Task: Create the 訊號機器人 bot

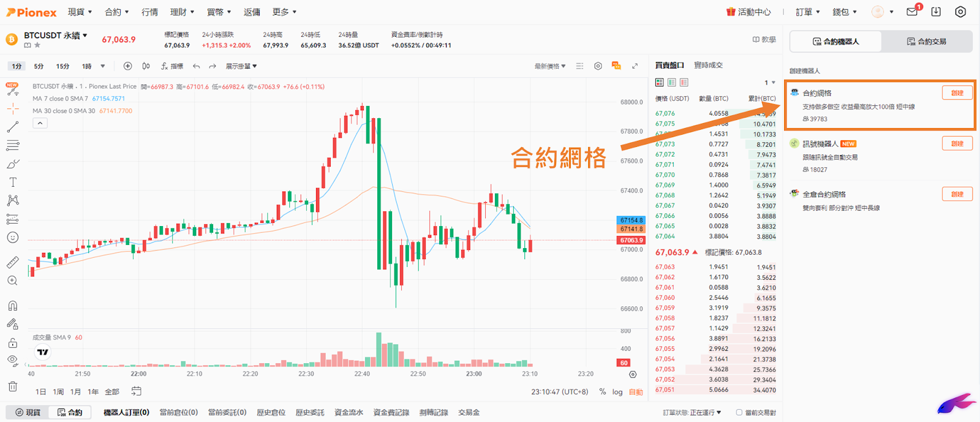Action: (x=957, y=143)
